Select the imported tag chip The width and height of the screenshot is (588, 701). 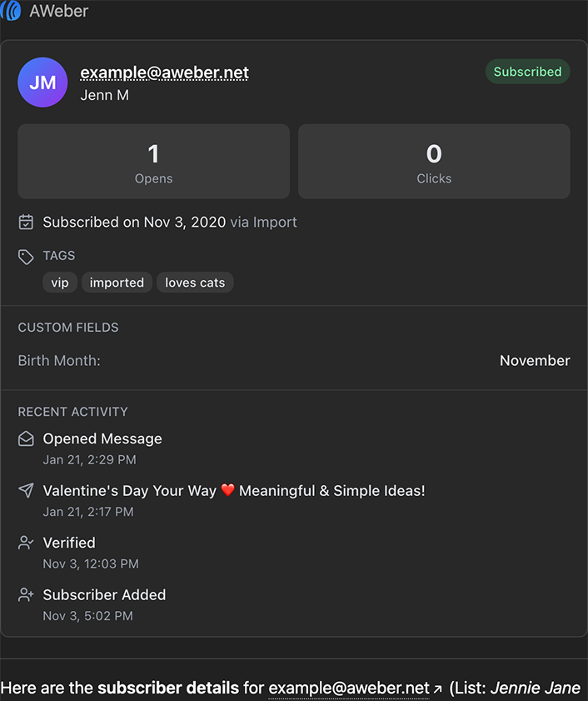[x=117, y=283]
